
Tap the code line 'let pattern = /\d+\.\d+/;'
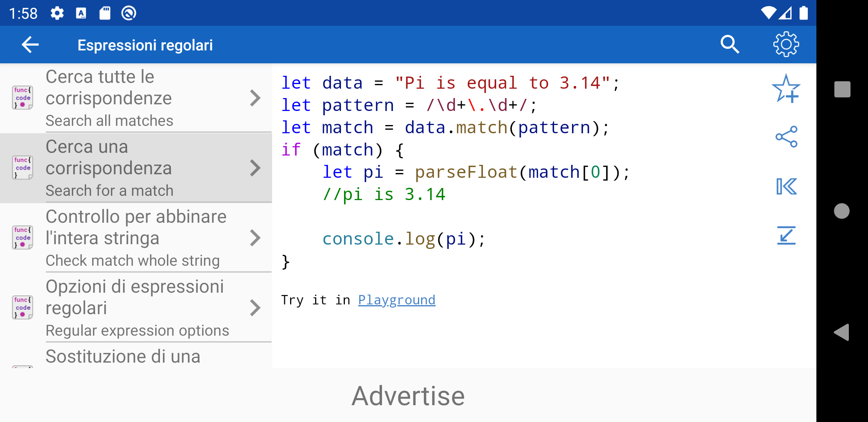point(409,105)
